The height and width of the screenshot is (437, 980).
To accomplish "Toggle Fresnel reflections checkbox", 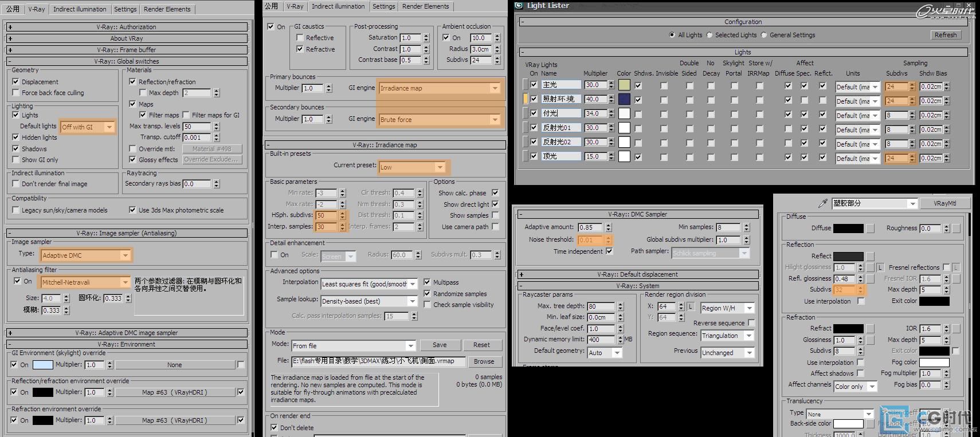I will tap(946, 267).
